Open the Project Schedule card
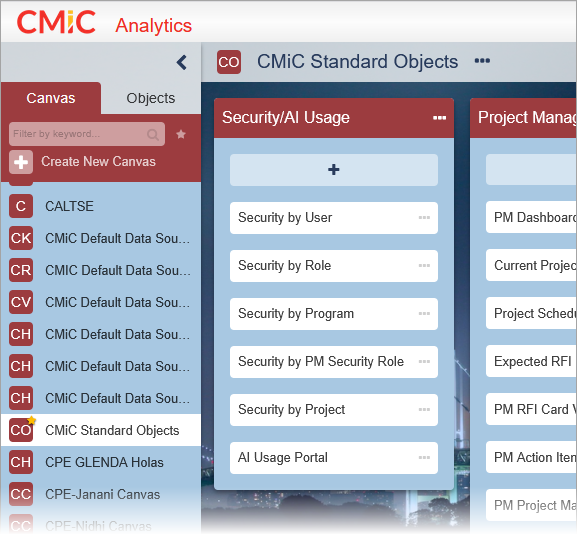The height and width of the screenshot is (535, 577). pos(531,313)
